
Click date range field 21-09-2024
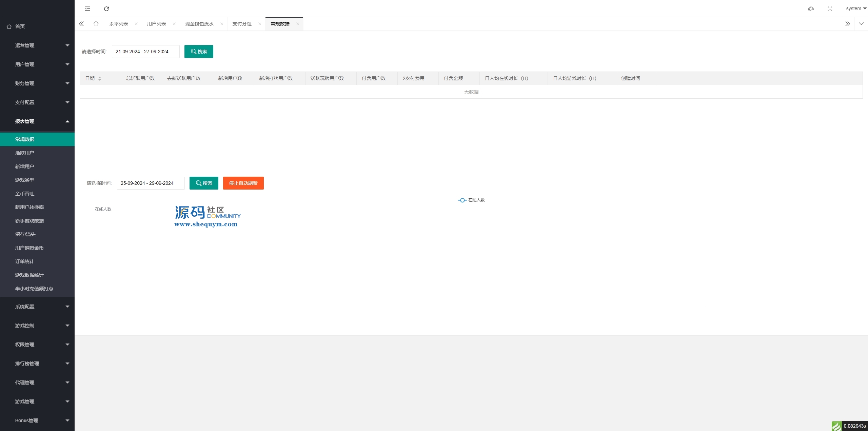145,52
